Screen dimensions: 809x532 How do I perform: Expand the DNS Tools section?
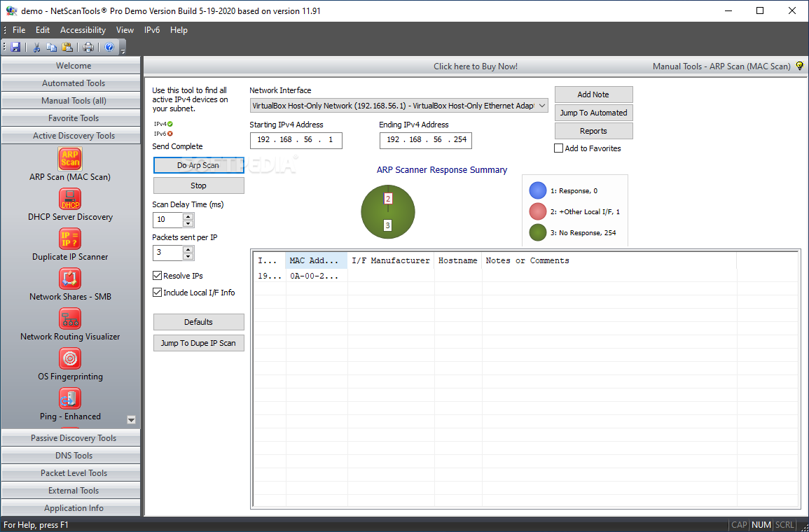pyautogui.click(x=71, y=455)
